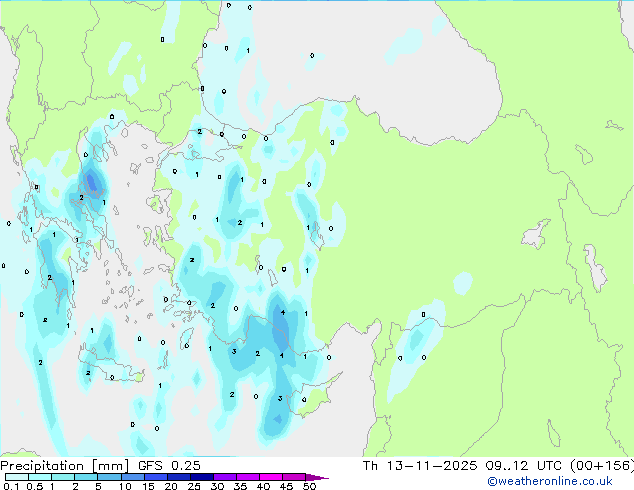Select the "GFS 0.25" model label
634x490 pixels.
(169, 466)
